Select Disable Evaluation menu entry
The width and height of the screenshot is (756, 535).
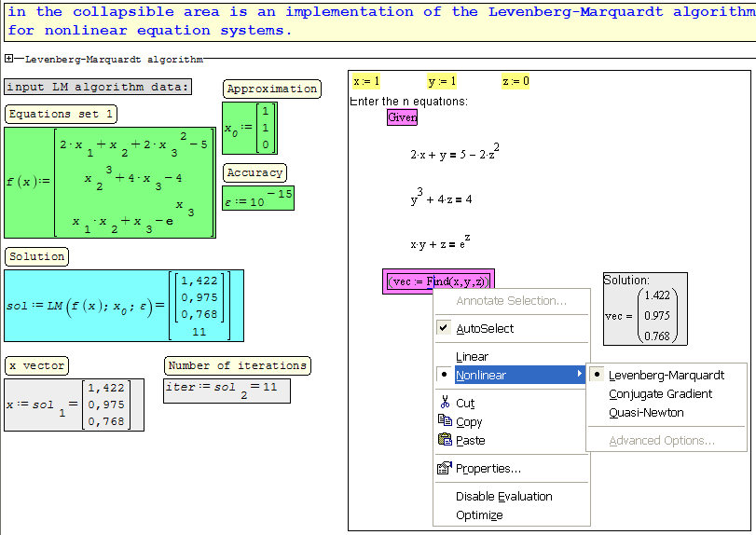503,496
